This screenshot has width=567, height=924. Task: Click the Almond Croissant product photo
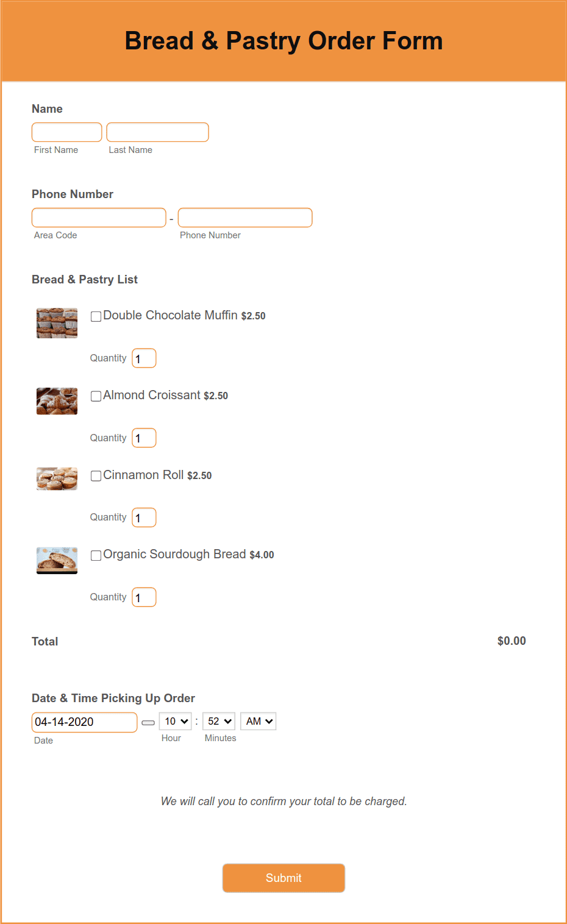click(56, 400)
